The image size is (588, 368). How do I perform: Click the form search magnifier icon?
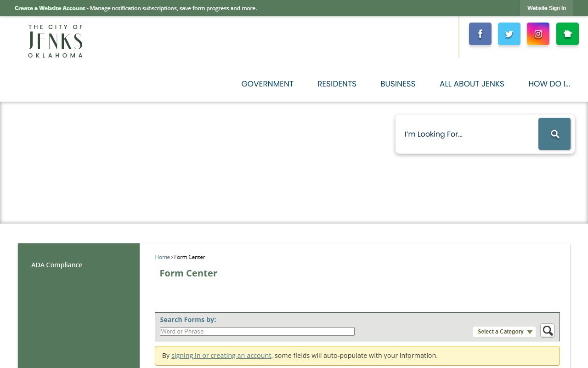[547, 331]
